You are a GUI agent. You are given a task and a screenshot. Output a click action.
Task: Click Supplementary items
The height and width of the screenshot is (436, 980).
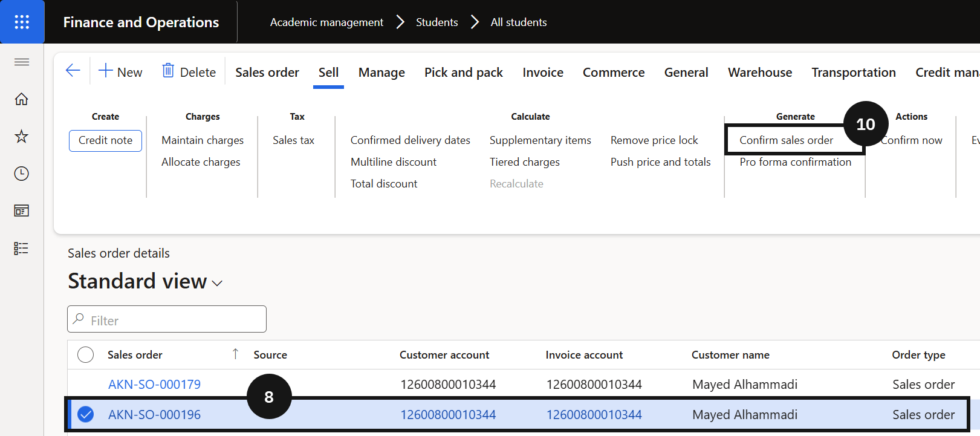click(x=540, y=140)
